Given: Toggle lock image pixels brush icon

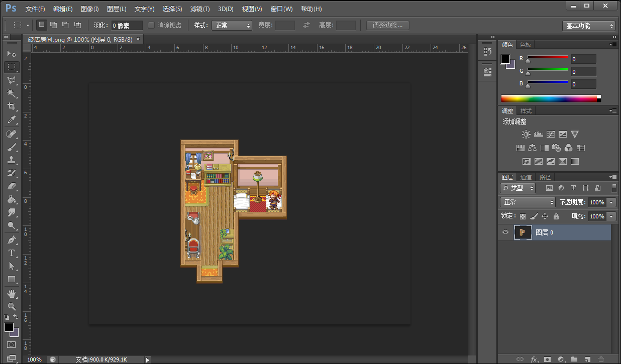Looking at the screenshot, I should [x=534, y=216].
